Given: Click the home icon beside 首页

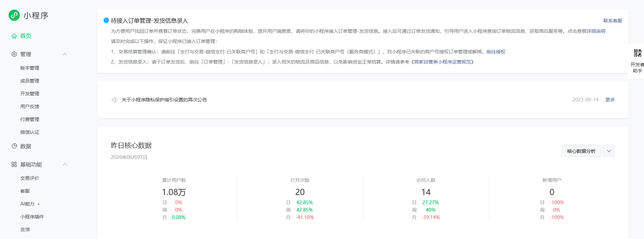Looking at the screenshot, I should pyautogui.click(x=14, y=36).
